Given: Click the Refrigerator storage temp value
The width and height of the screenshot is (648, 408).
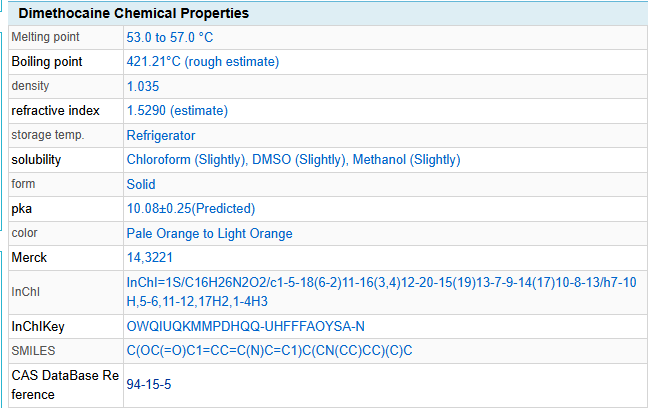Looking at the screenshot, I should 161,135.
